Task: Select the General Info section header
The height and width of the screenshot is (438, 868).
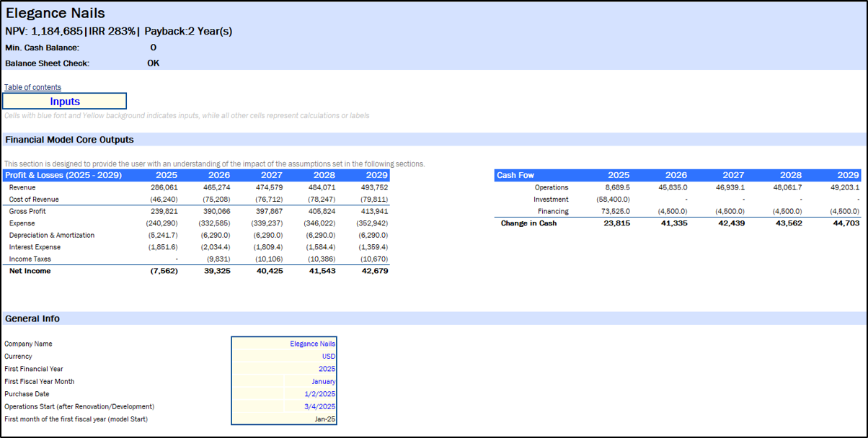Action: [x=32, y=318]
